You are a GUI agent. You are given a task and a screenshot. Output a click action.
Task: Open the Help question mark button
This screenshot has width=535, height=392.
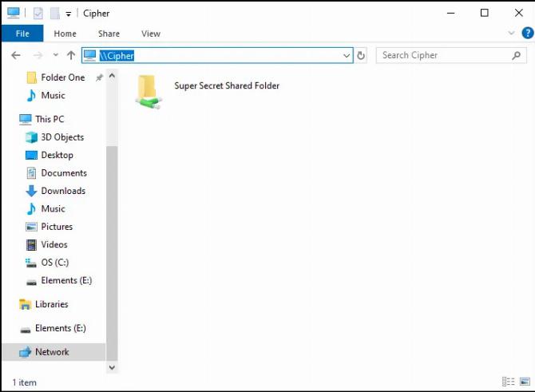[528, 33]
